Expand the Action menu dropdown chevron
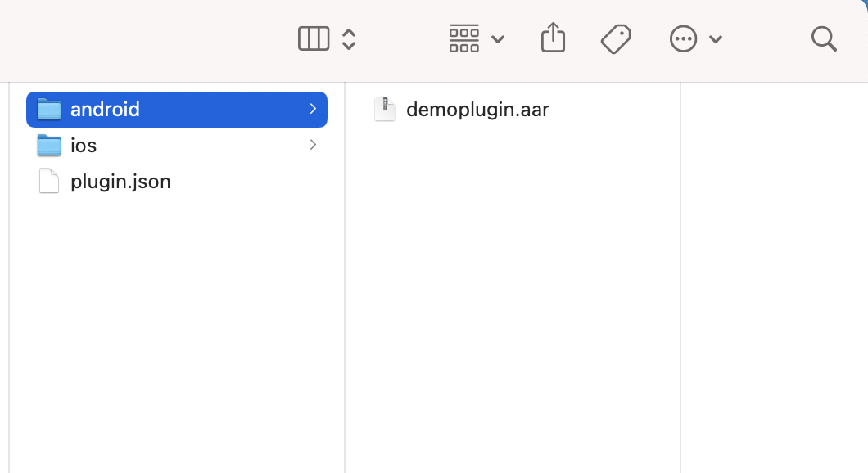868x473 pixels. pos(715,39)
